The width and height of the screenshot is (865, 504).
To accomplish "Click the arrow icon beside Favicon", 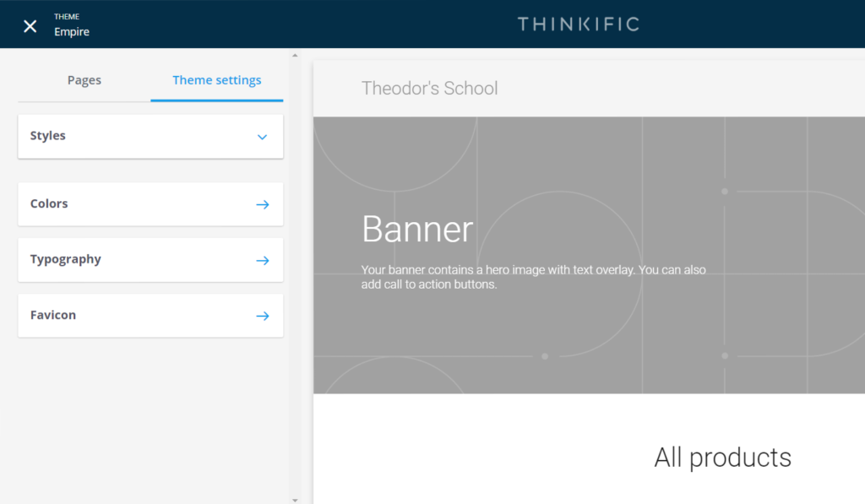I will pyautogui.click(x=262, y=316).
